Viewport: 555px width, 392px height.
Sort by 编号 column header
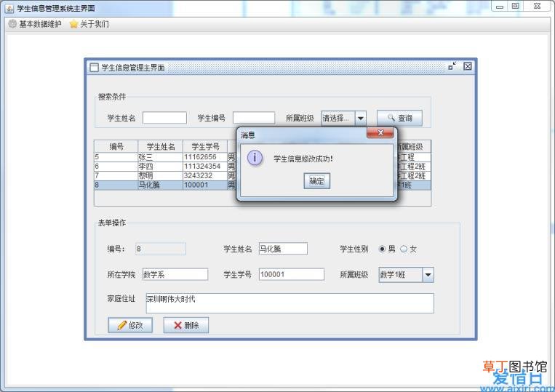coord(116,146)
